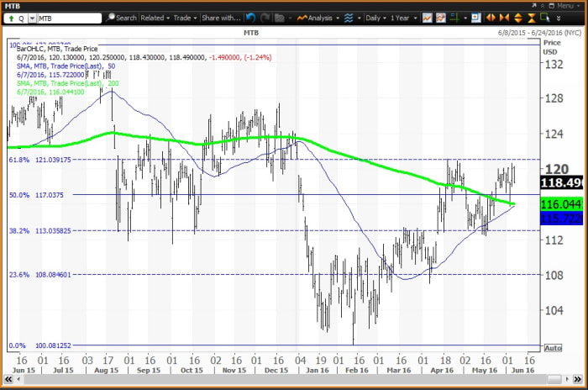Viewport: 588px width, 390px height.
Task: Toggle Auto scaling on price axis
Action: pyautogui.click(x=553, y=347)
